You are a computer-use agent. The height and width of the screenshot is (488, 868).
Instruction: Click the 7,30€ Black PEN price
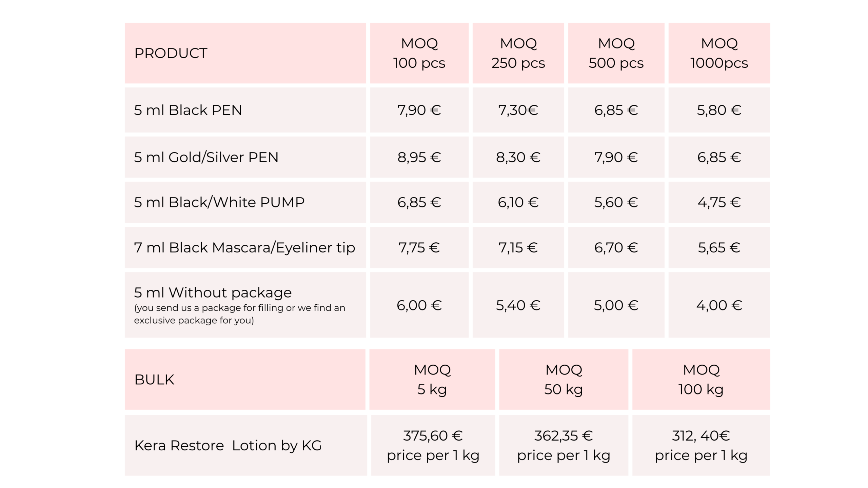click(518, 110)
